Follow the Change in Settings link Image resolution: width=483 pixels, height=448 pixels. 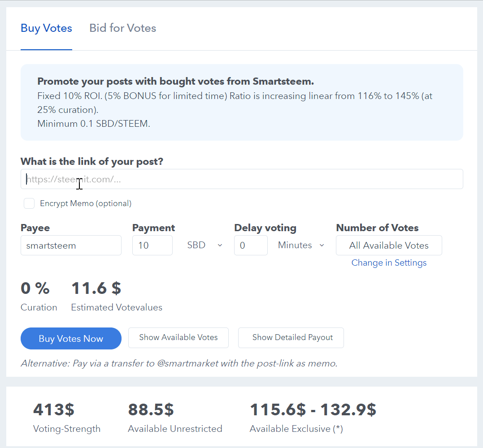pyautogui.click(x=389, y=263)
